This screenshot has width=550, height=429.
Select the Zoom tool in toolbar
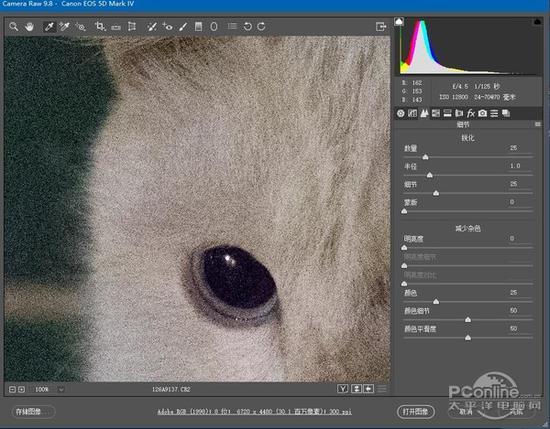(14, 26)
